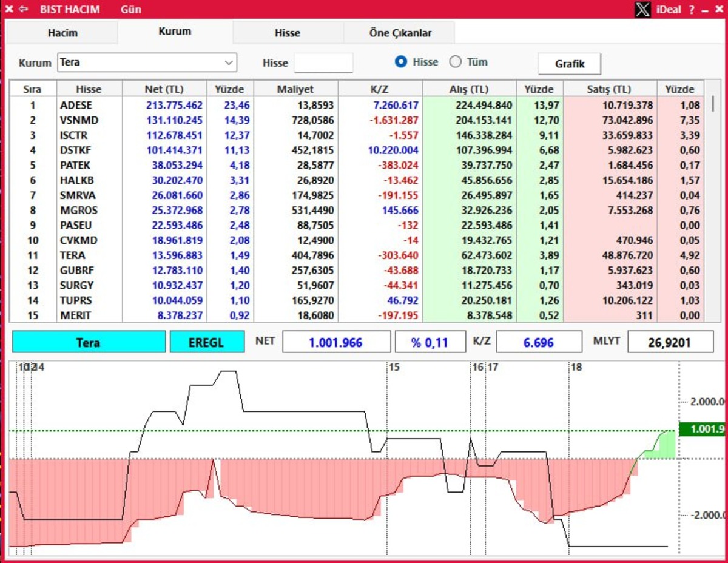Click Alış value 224.494.840

click(484, 106)
